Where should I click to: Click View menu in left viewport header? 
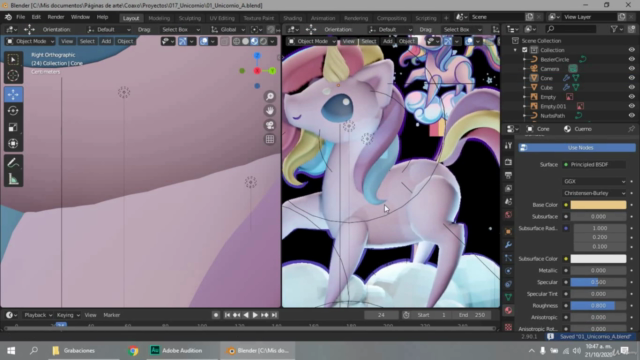(x=67, y=41)
